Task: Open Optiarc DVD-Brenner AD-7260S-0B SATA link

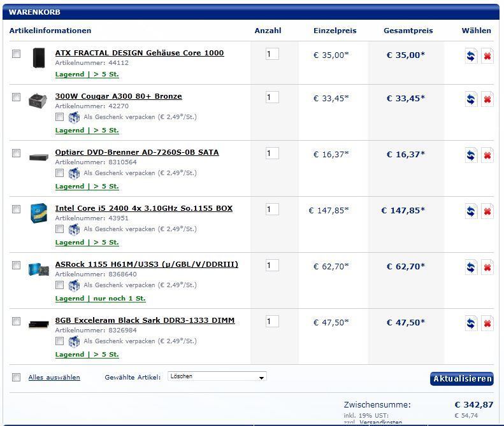Action: click(137, 152)
